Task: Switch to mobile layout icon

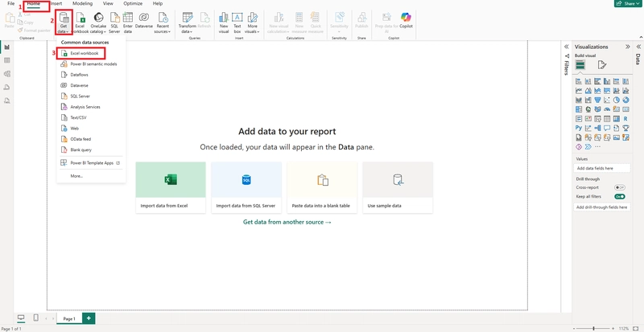Action: (36, 318)
